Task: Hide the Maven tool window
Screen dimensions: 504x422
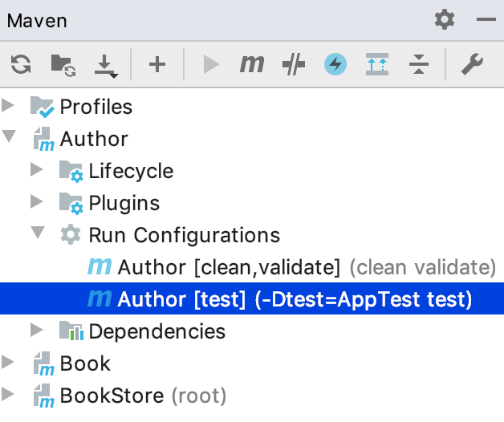Action: (x=484, y=19)
